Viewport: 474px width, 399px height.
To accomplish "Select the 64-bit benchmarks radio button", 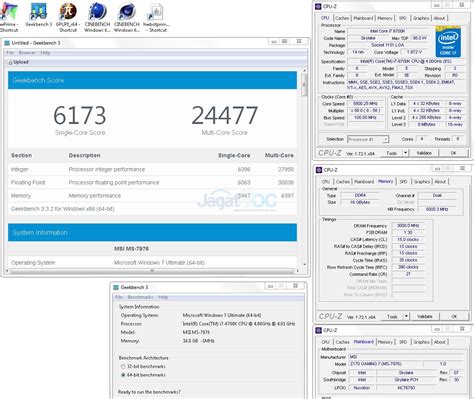I will click(x=123, y=375).
